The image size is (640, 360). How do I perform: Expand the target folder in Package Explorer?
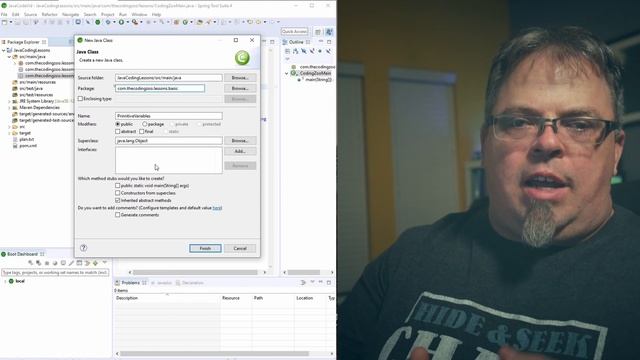coord(9,133)
